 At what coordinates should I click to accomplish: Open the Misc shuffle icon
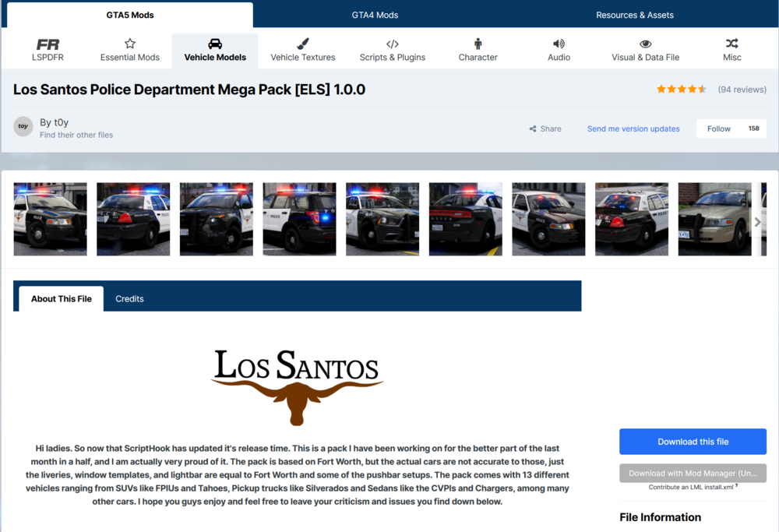click(x=731, y=43)
